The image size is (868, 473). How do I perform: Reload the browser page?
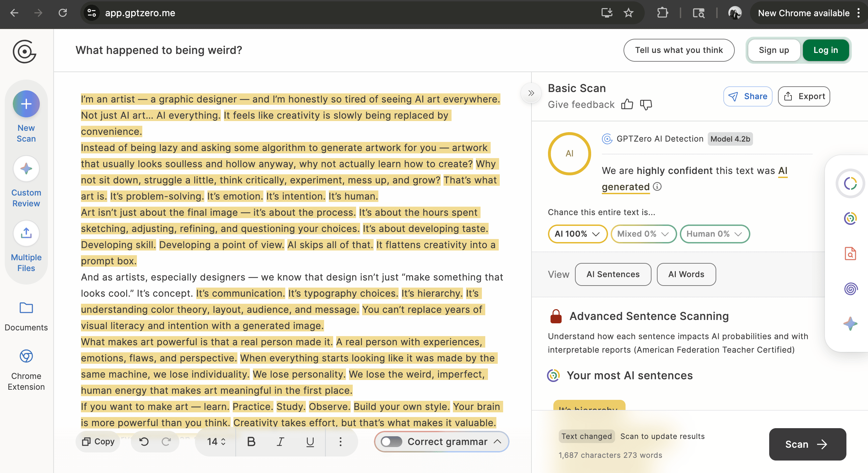click(63, 13)
